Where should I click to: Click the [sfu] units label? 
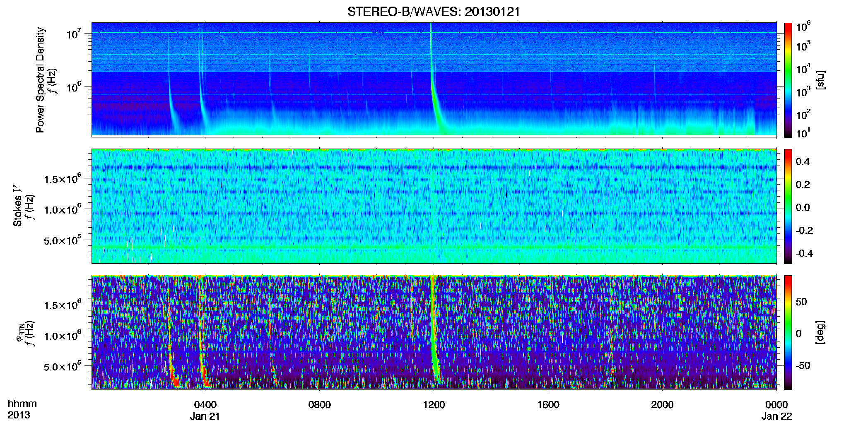(820, 80)
